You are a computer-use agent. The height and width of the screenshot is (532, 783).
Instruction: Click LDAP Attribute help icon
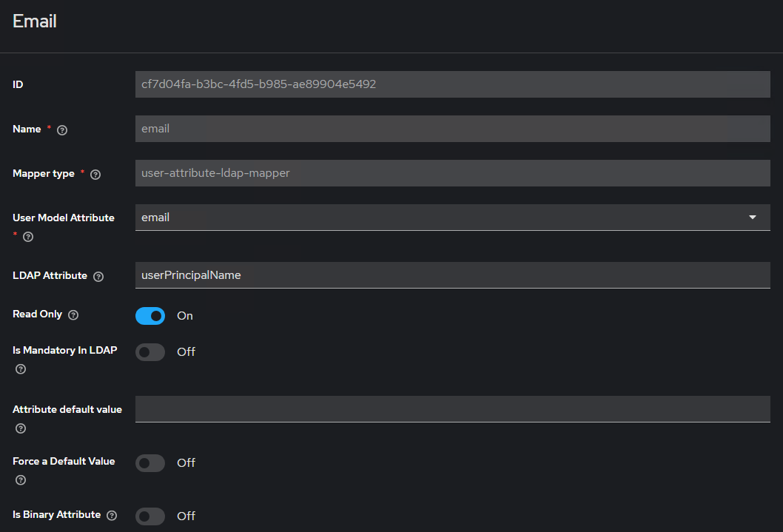98,276
